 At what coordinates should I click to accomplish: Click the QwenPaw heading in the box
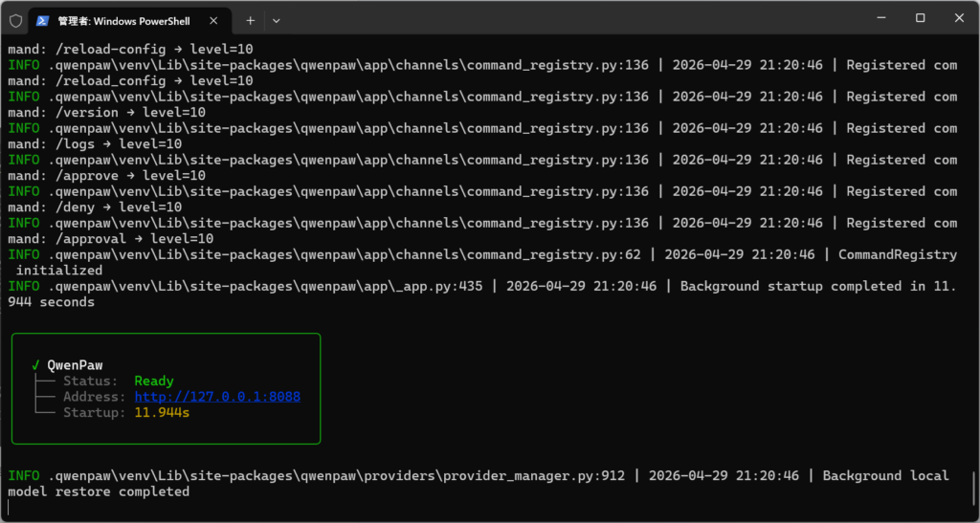tap(75, 366)
